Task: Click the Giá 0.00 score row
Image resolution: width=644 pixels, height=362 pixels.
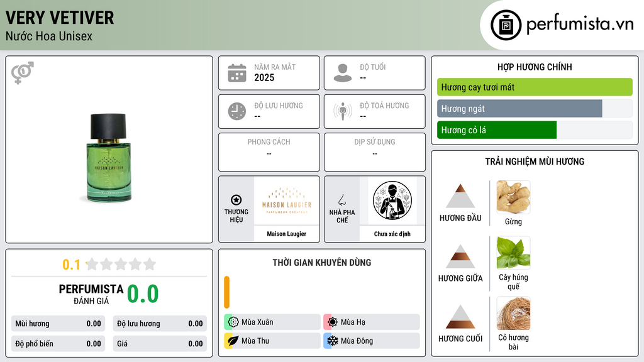Action: (160, 344)
